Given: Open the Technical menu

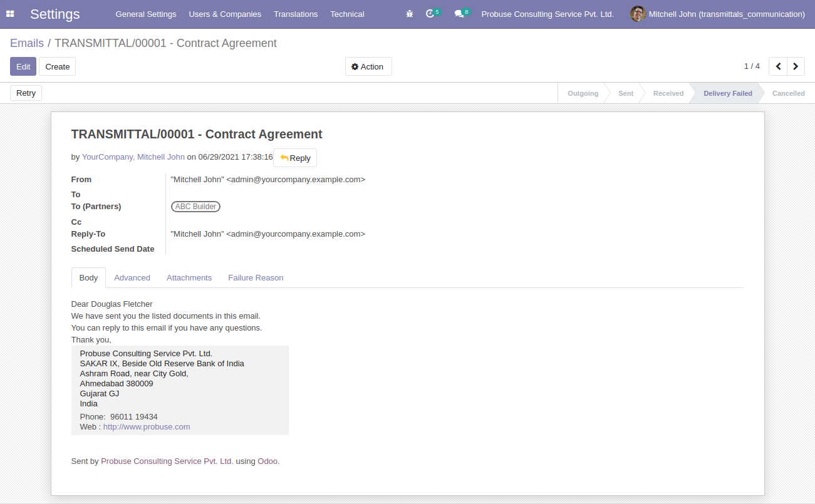Looking at the screenshot, I should tap(347, 14).
